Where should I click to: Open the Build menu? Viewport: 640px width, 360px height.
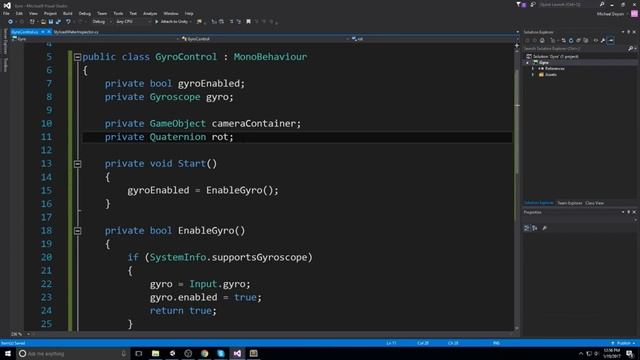point(67,13)
